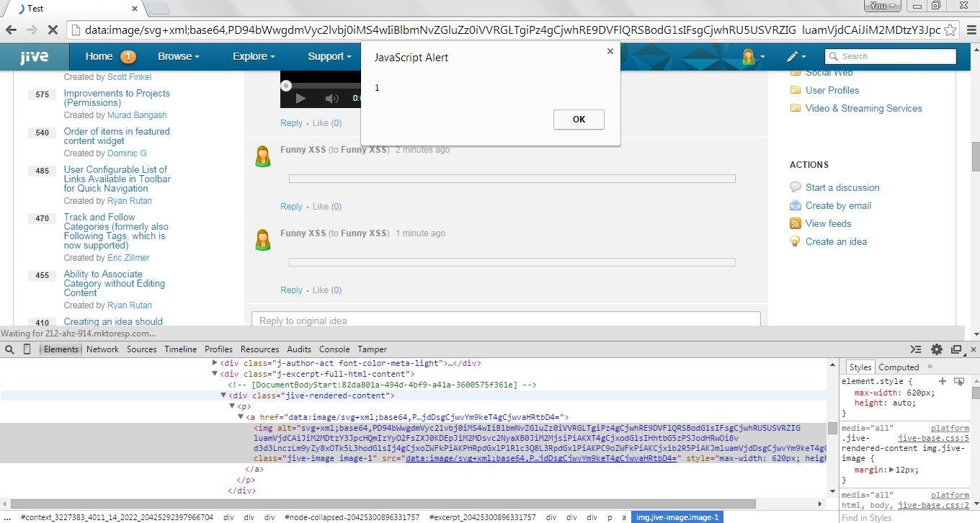
Task: Click the folder icon beside User Profiles
Action: [x=796, y=90]
